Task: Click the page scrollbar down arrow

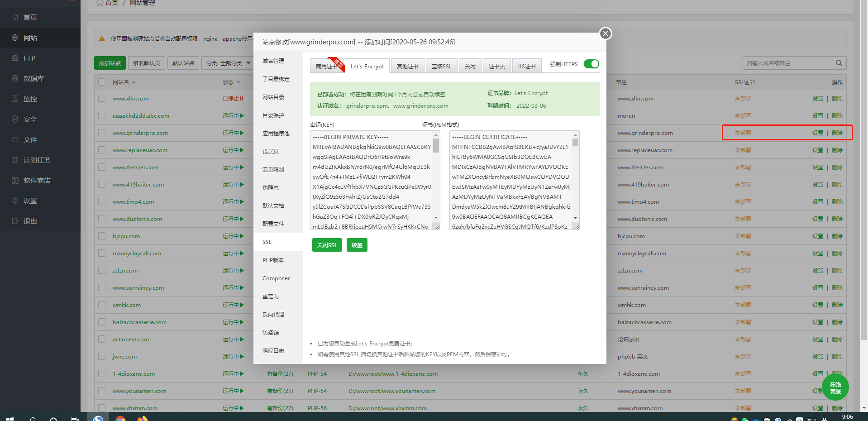Action: (864, 408)
